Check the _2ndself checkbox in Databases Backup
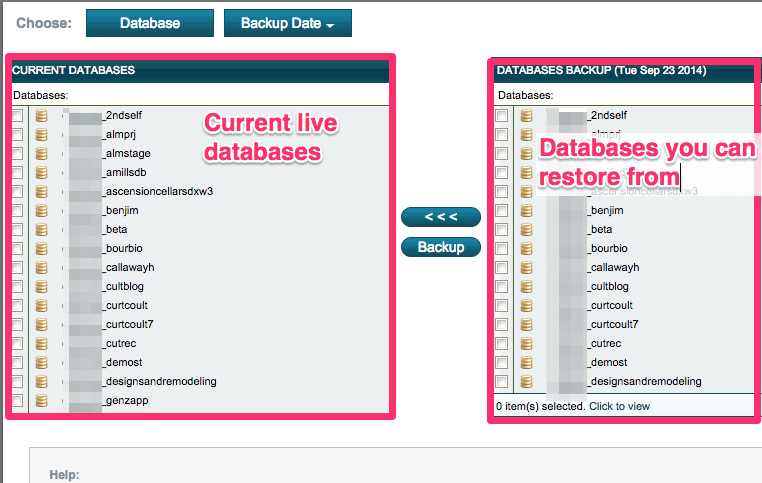Screen dimensions: 762x483 pos(502,116)
